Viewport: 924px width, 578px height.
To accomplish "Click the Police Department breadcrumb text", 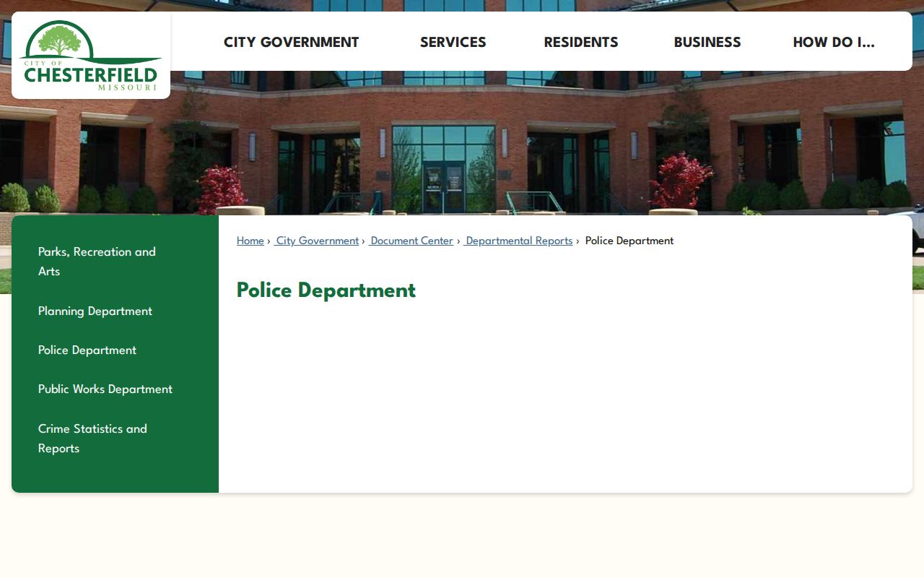I will tap(629, 241).
